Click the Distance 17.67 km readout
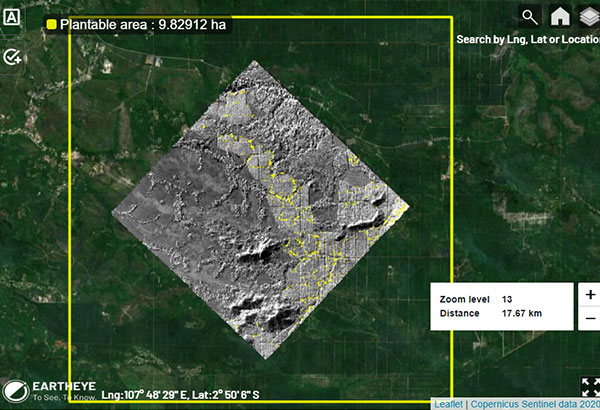This screenshot has height=410, width=600. tap(490, 314)
